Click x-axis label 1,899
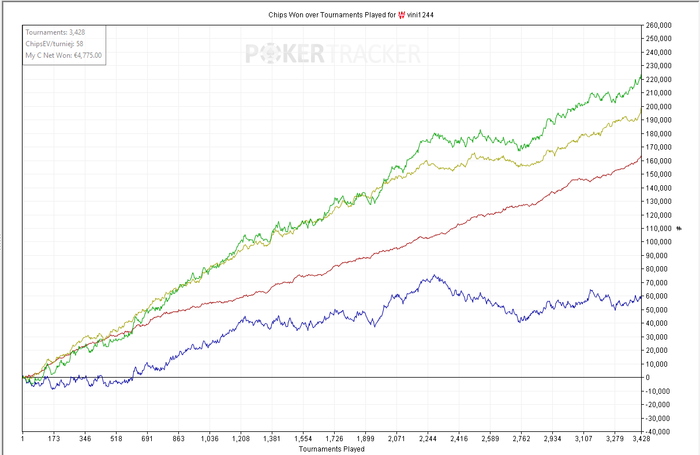The height and width of the screenshot is (455, 700). click(366, 439)
